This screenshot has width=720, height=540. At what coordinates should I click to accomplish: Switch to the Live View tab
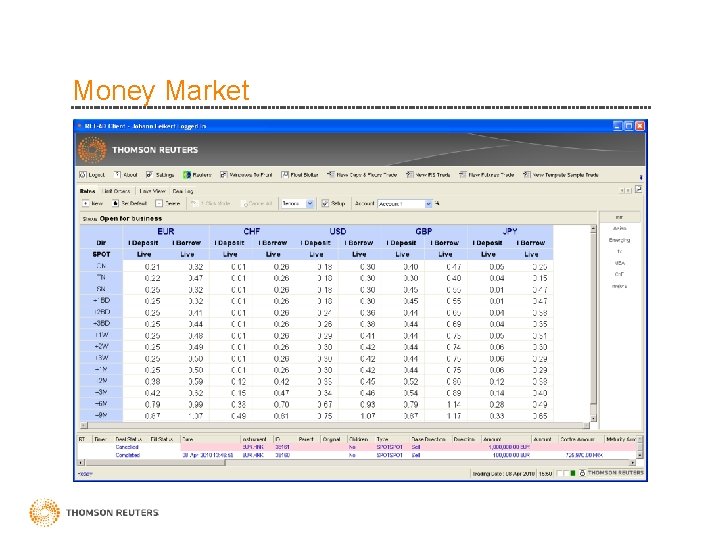[152, 191]
